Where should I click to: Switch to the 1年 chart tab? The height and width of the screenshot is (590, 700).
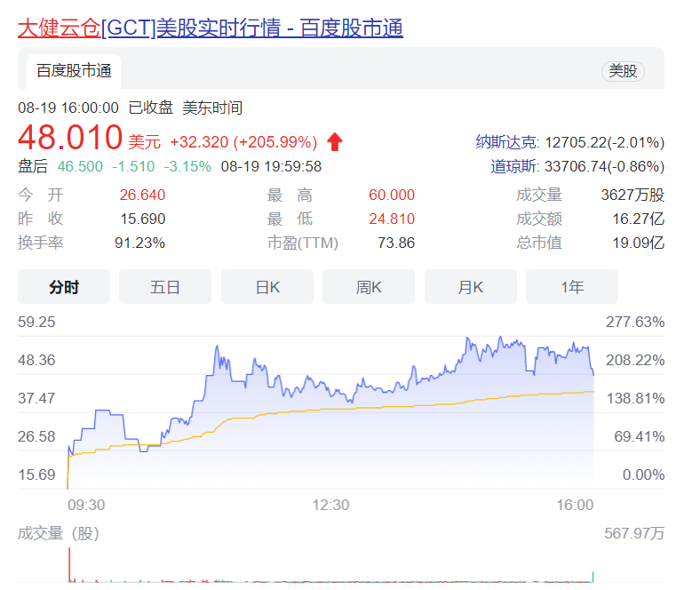tap(572, 287)
